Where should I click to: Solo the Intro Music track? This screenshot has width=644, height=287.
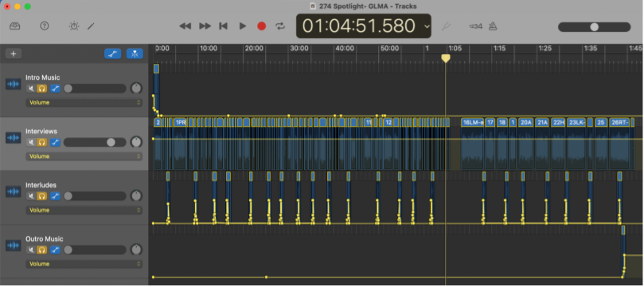coord(41,88)
